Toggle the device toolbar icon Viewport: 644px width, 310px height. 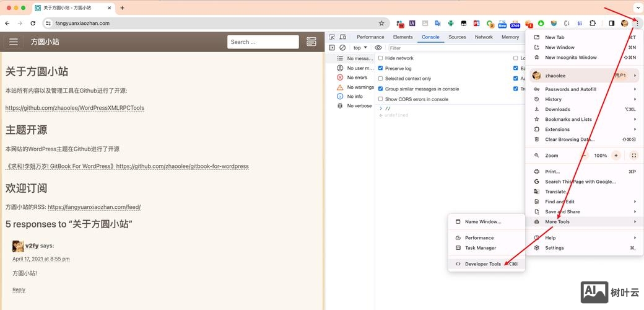tap(342, 37)
